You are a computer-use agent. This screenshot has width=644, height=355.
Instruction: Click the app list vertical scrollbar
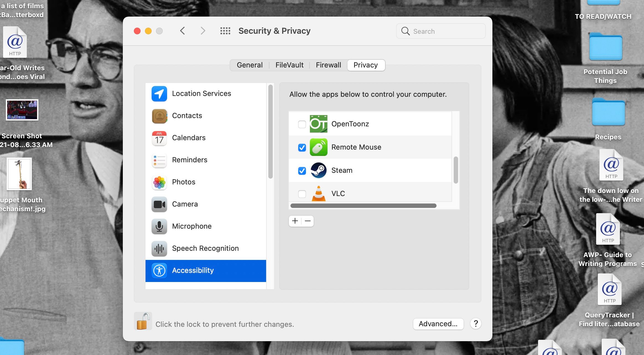456,170
